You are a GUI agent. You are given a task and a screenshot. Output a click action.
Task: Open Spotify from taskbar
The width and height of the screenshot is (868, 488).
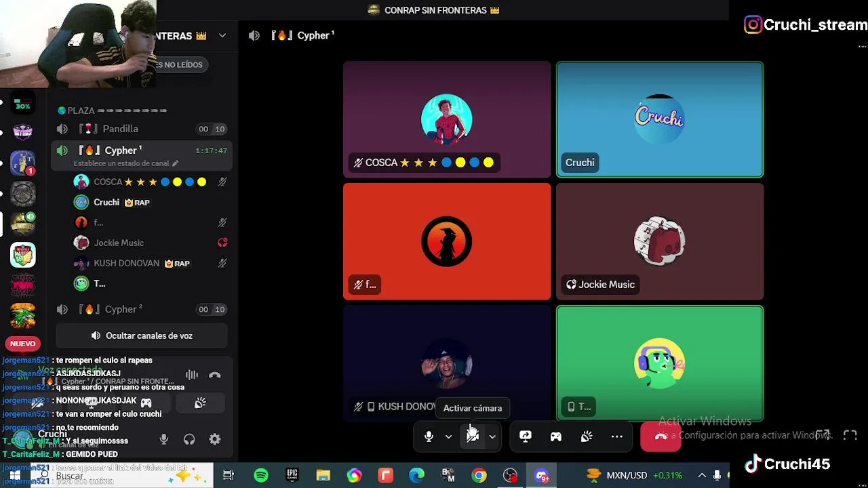point(261,476)
